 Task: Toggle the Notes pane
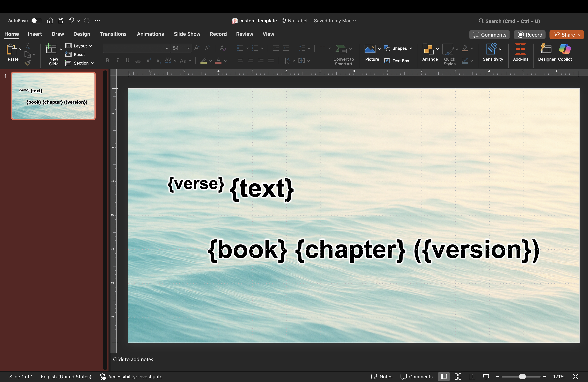tap(382, 376)
